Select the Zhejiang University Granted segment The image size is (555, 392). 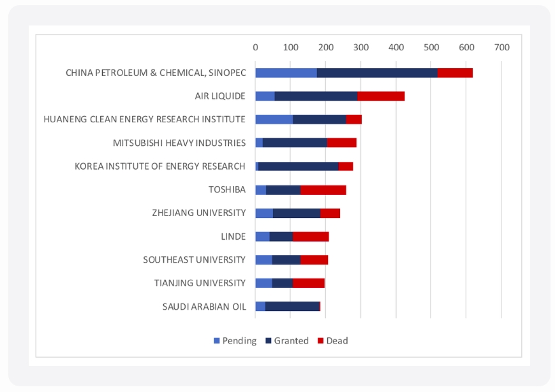(297, 213)
